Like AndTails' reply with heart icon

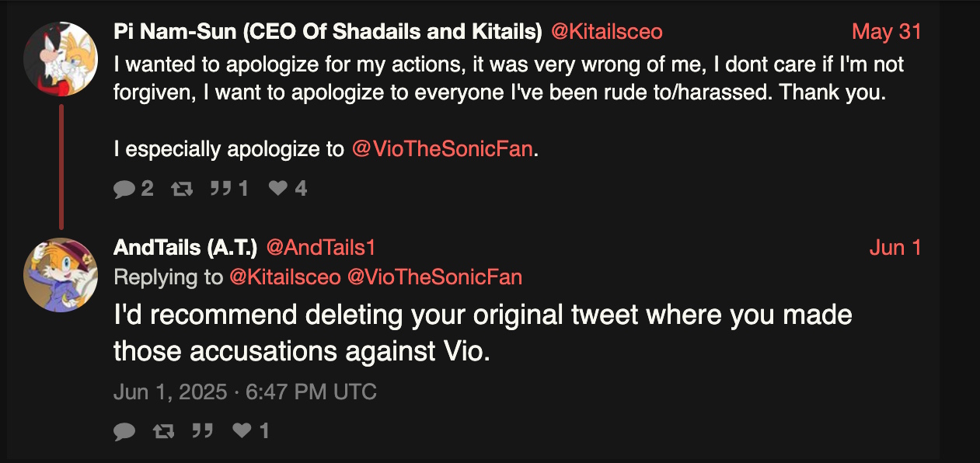click(243, 431)
